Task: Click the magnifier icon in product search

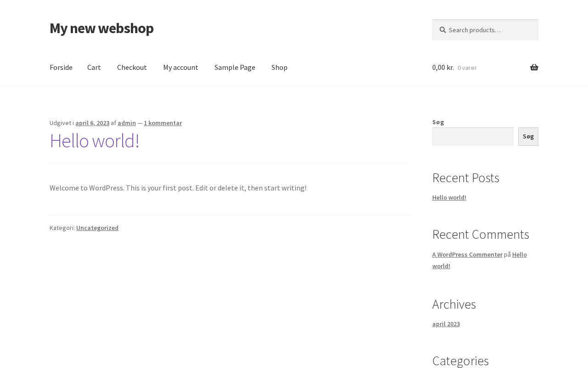Action: [442, 30]
